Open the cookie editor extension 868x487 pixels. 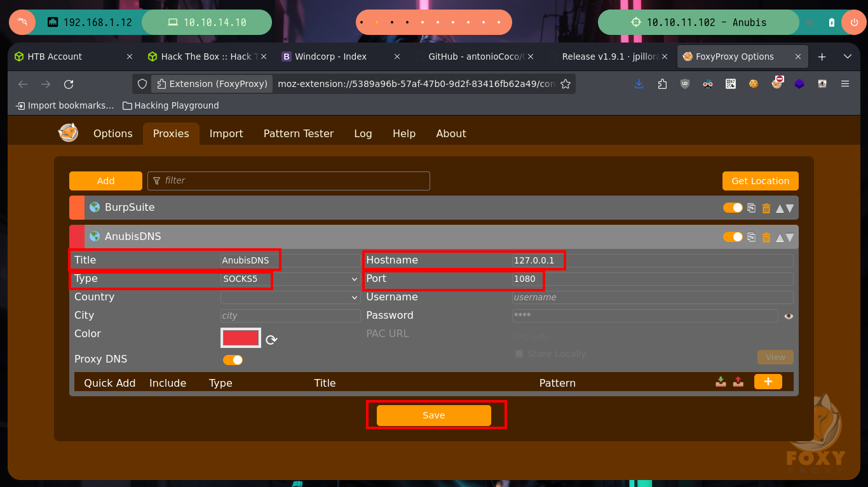pos(754,84)
